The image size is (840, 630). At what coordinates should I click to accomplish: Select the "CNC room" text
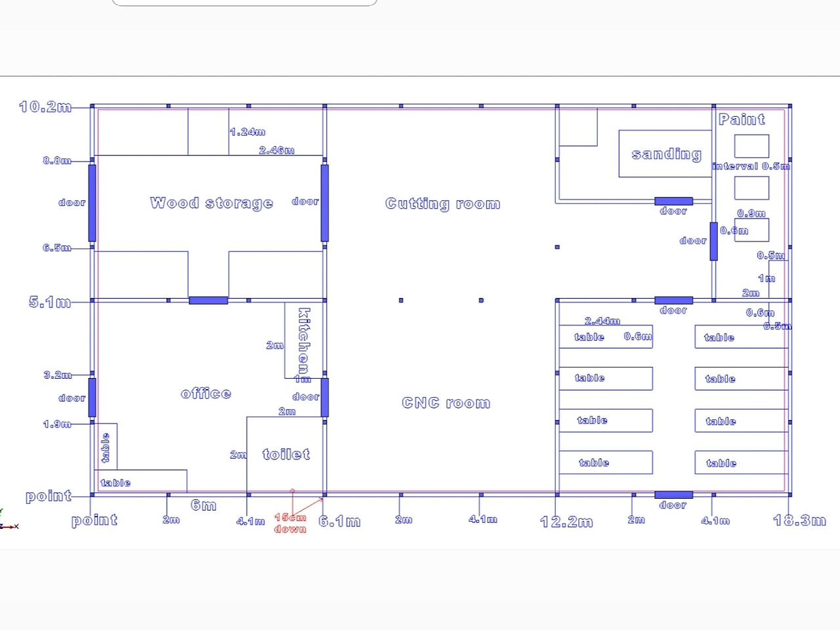click(x=446, y=403)
